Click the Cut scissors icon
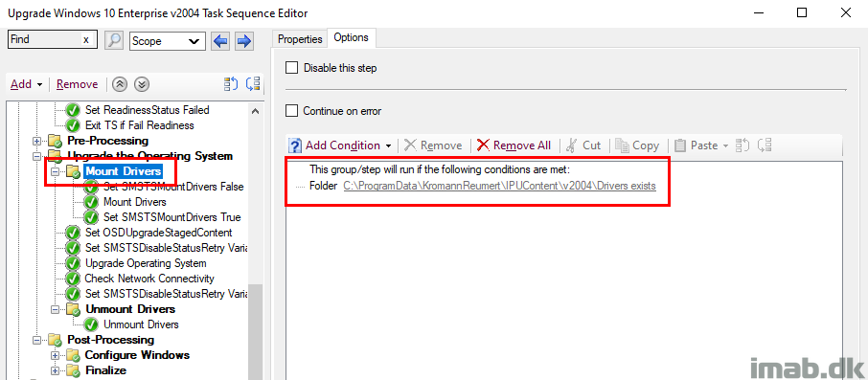The height and width of the screenshot is (380, 868). pos(572,145)
